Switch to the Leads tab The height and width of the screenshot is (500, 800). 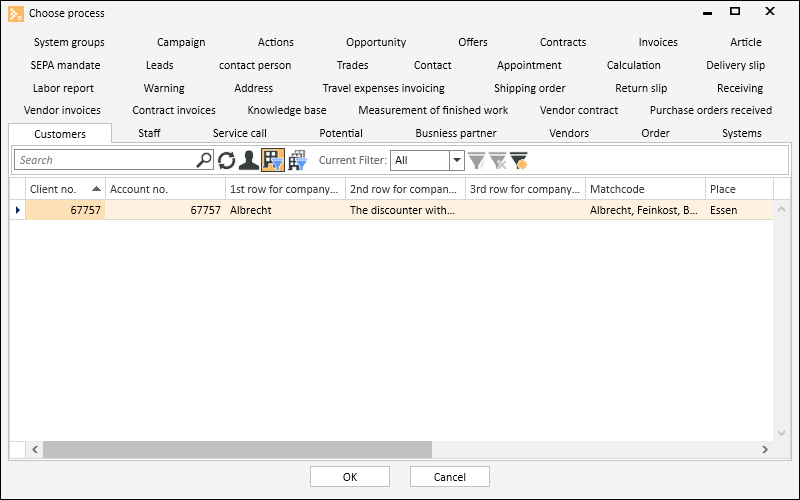pos(159,65)
